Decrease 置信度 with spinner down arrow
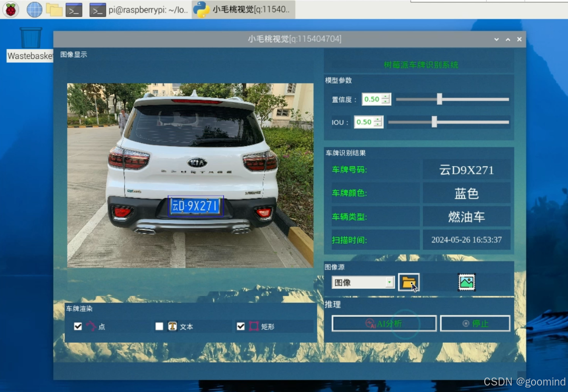The height and width of the screenshot is (392, 568). click(386, 102)
